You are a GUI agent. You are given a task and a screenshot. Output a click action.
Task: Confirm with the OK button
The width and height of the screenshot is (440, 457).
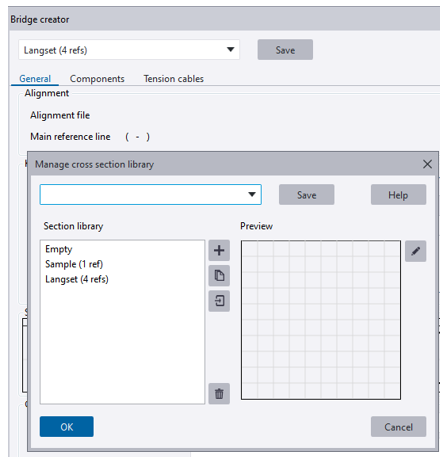tap(67, 427)
